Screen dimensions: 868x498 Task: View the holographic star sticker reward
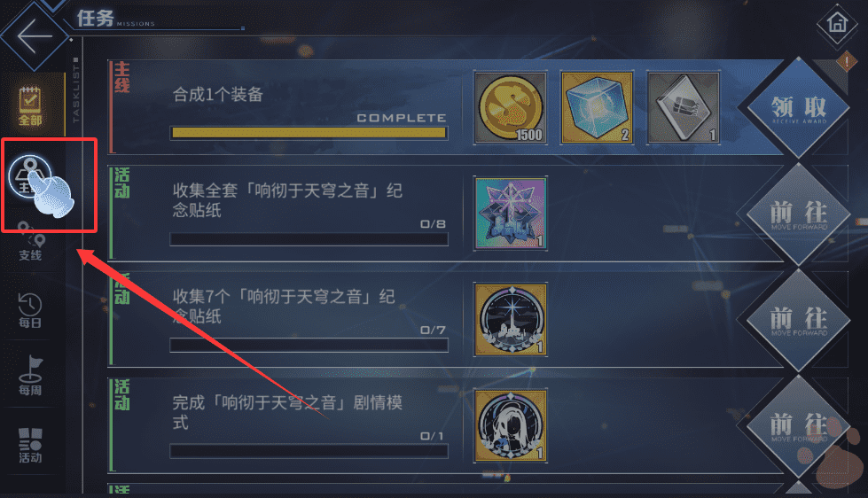511,214
